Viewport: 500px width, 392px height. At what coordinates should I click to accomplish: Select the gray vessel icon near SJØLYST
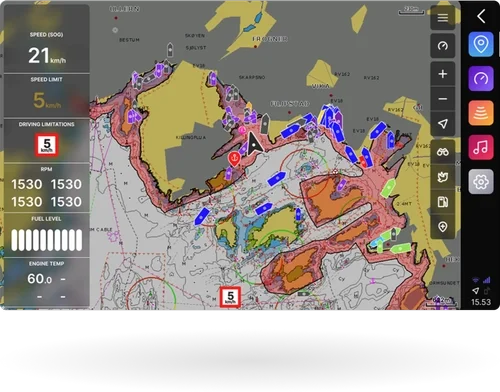click(x=170, y=50)
